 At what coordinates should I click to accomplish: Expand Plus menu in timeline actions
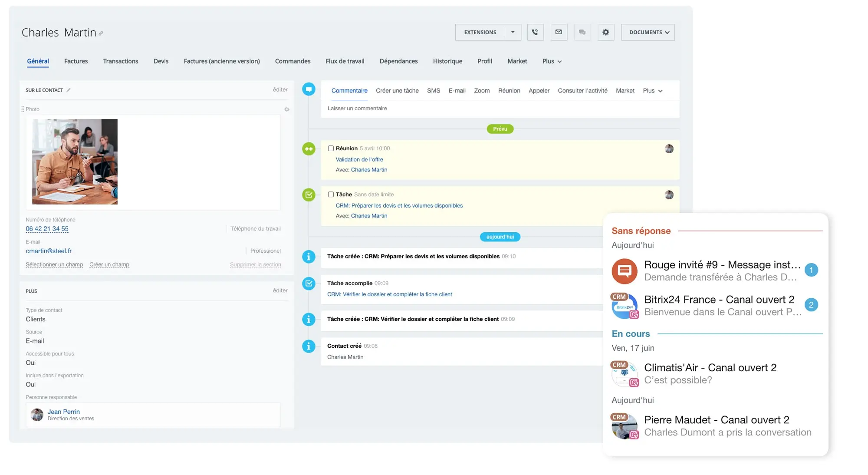tap(652, 91)
